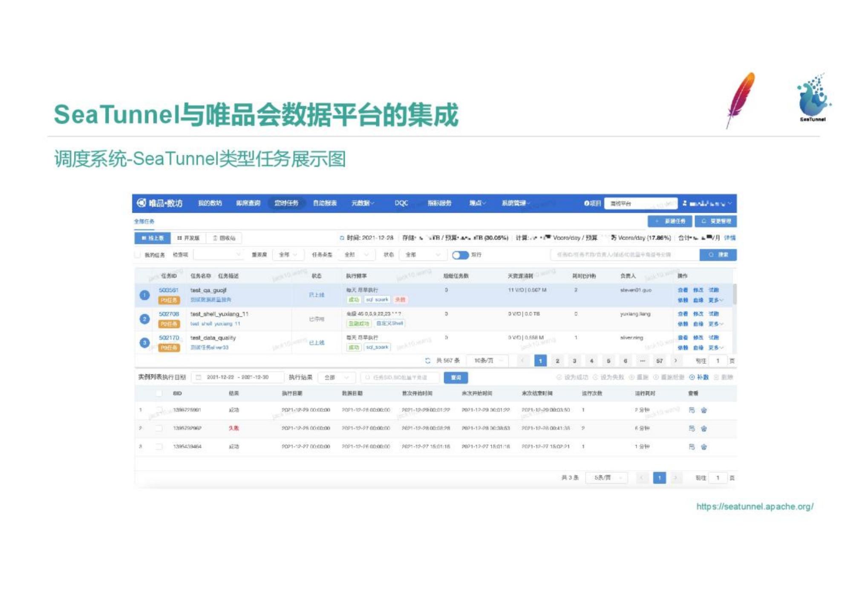The width and height of the screenshot is (868, 614).
Task: Click the refresh icon beside 时间: 2021-12-28
Action: pyautogui.click(x=342, y=238)
